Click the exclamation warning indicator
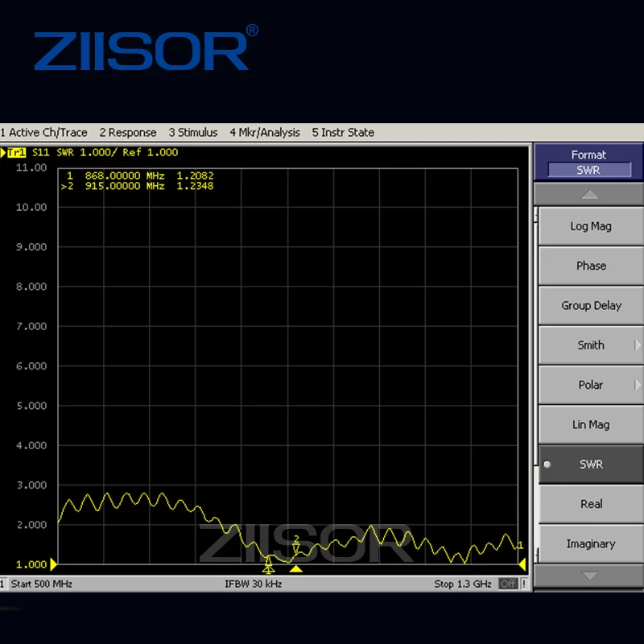Screen dimensions: 644x644 click(524, 584)
